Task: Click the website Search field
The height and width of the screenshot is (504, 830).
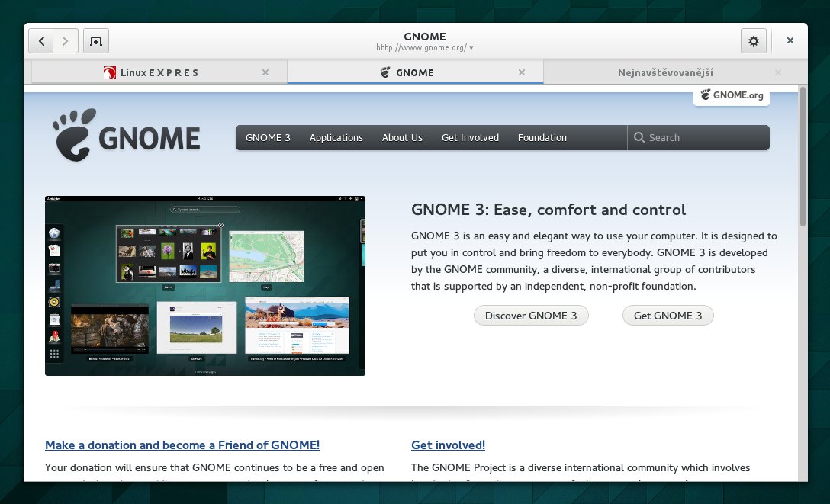Action: point(699,137)
